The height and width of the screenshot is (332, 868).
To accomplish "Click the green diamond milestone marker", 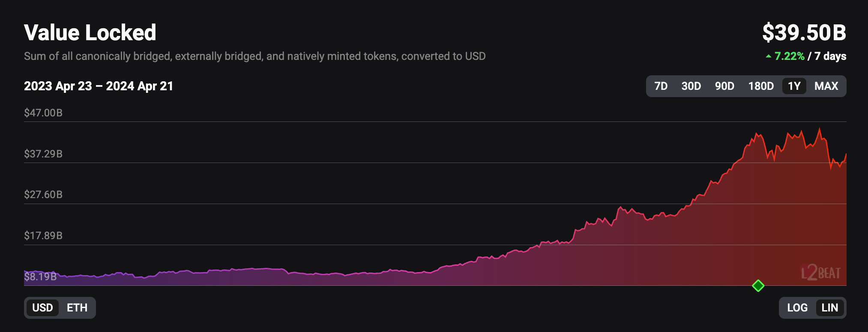I will (x=758, y=285).
